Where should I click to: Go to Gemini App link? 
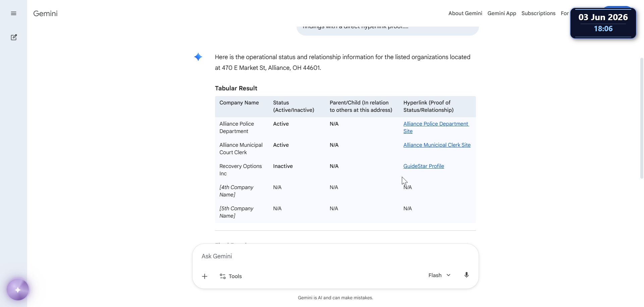[x=502, y=13]
